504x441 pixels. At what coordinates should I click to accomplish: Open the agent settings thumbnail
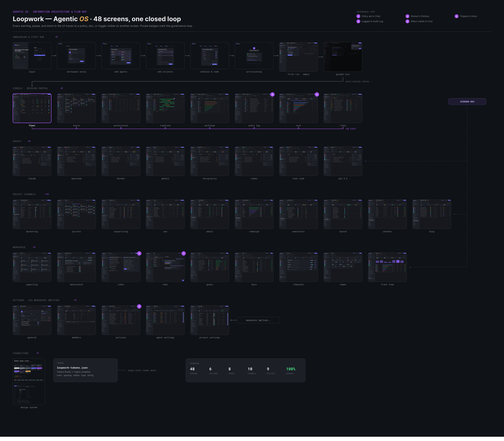click(x=165, y=320)
